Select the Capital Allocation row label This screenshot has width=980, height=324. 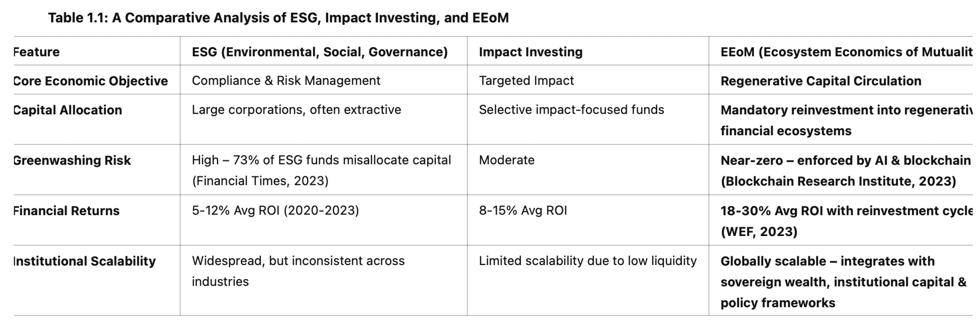point(68,110)
